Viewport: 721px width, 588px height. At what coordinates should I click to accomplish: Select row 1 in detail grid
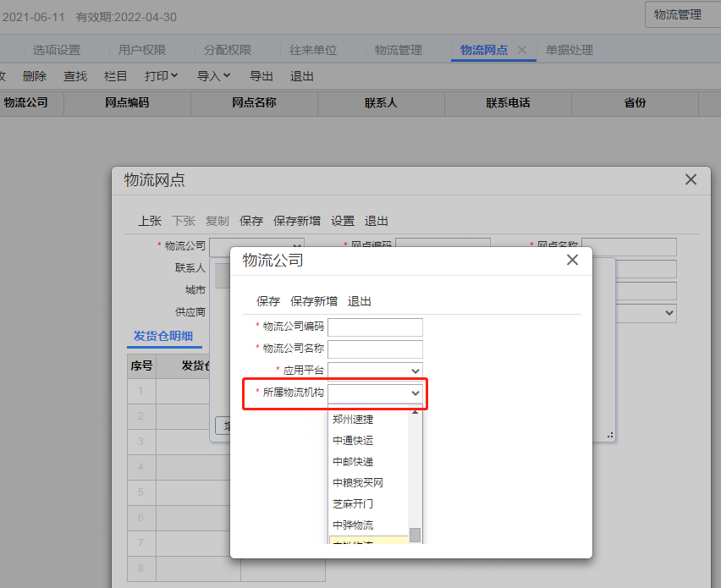pos(140,391)
